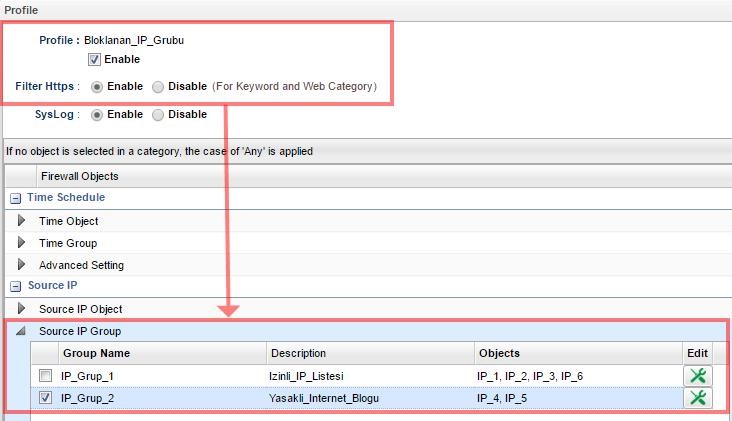Select Disable for Filter Https
The width and height of the screenshot is (732, 421).
pyautogui.click(x=158, y=87)
